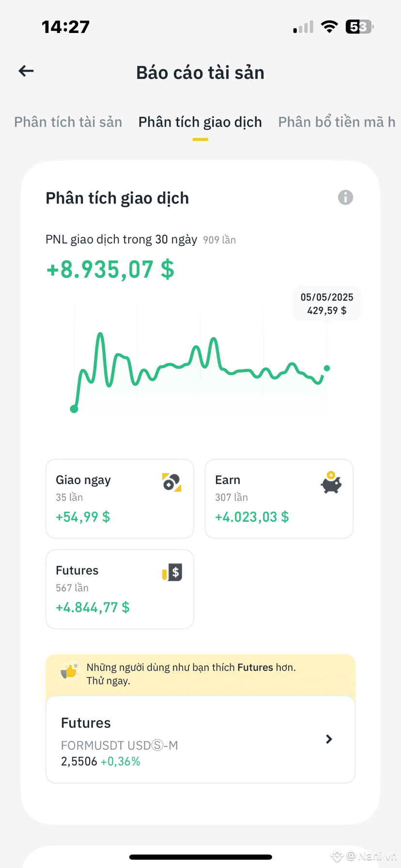This screenshot has width=401, height=868.
Task: Tap the Giao ngay spot coins icon
Action: pyautogui.click(x=171, y=482)
